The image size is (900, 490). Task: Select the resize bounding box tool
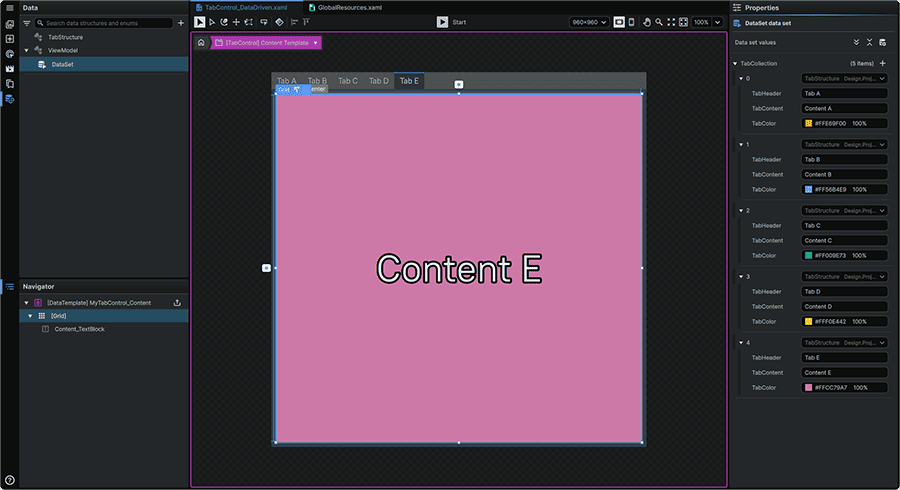[249, 22]
